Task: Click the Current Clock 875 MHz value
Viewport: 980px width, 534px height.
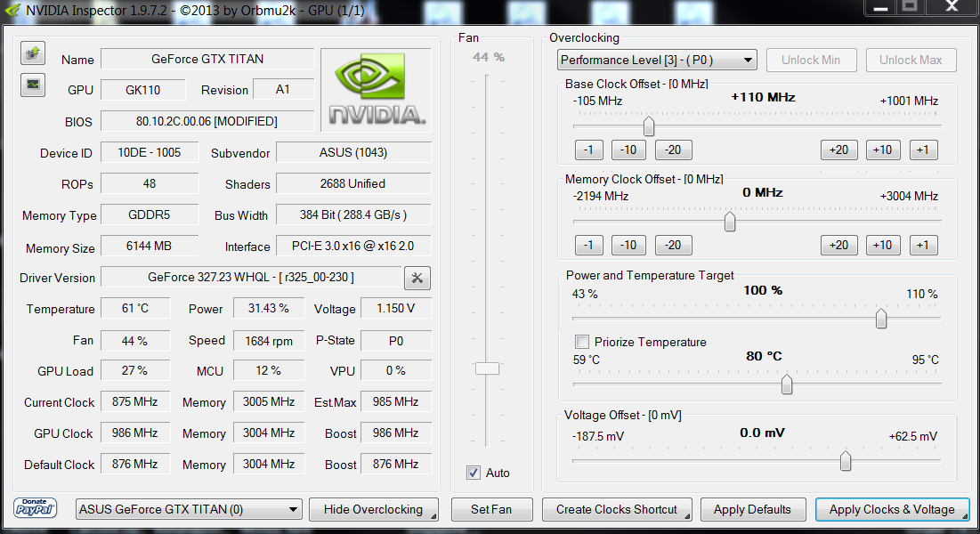Action: [135, 401]
